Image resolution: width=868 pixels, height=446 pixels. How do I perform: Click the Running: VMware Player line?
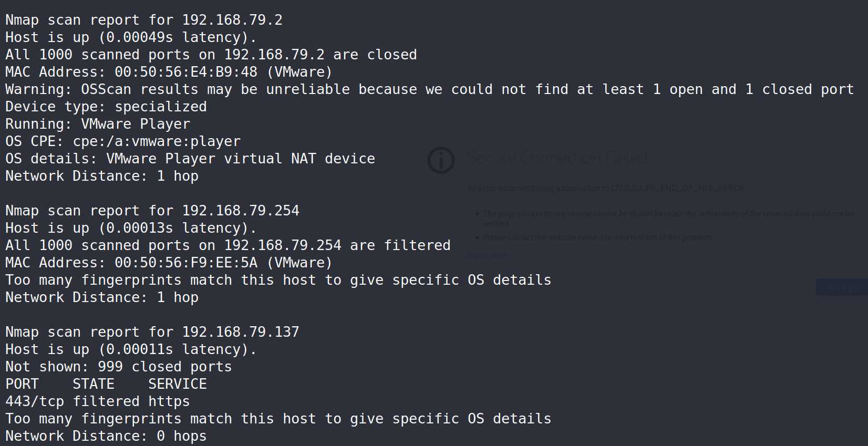coord(98,124)
